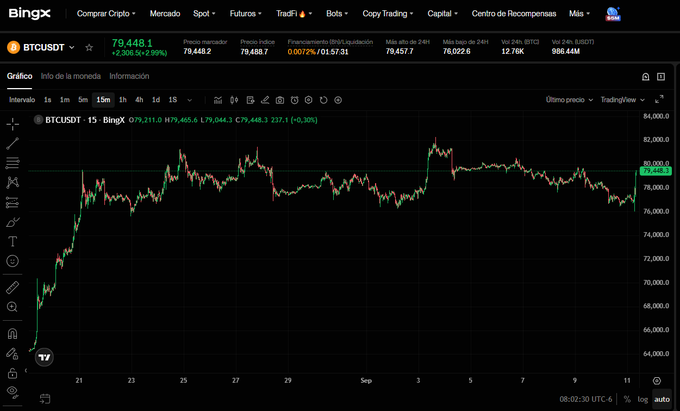Add BTCUSDT to favorites with the star

click(x=89, y=47)
